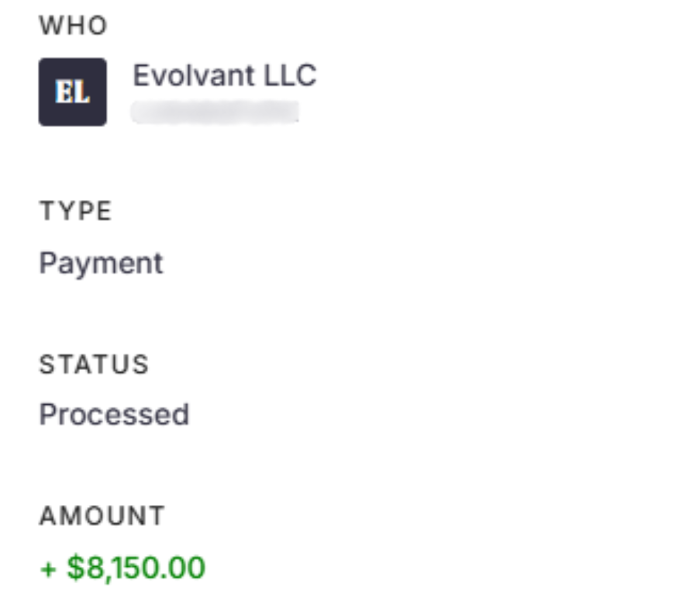Open the Evolvant LLC payer name

[x=224, y=75]
